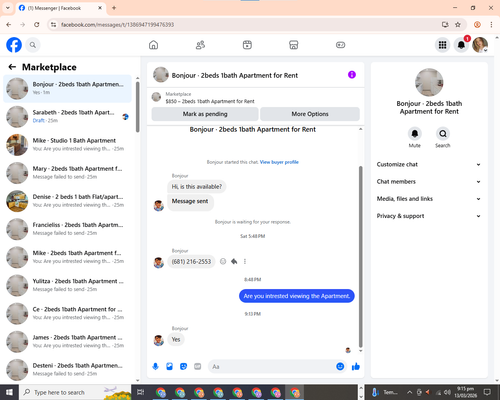The height and width of the screenshot is (400, 500).
Task: Send a thumbs-up like
Action: (x=356, y=367)
